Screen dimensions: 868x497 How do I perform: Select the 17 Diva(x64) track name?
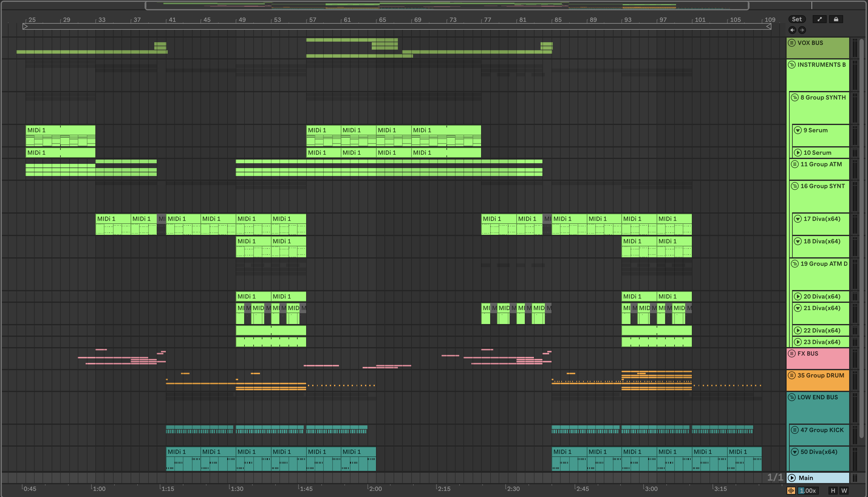pos(822,219)
